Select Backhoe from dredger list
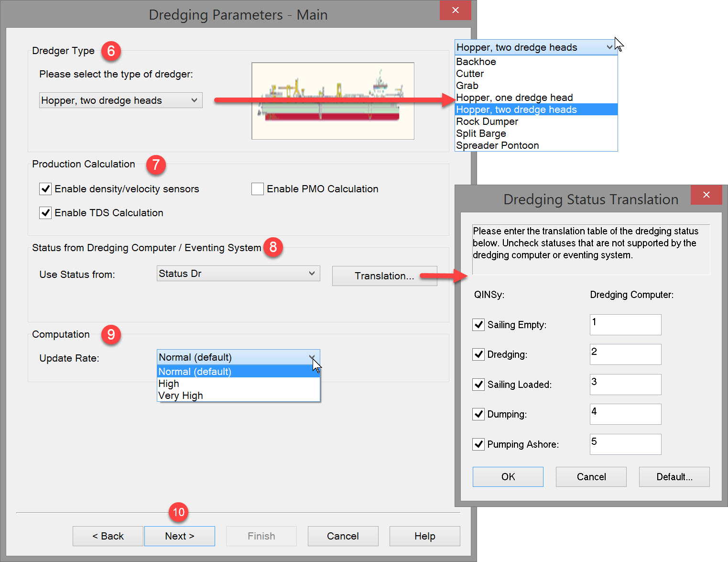728x562 pixels. pyautogui.click(x=476, y=62)
